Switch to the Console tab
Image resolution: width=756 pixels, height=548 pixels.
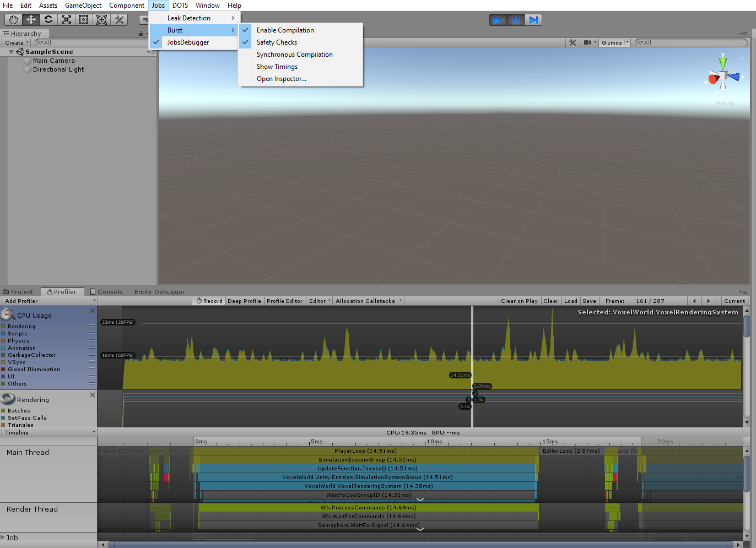point(106,292)
